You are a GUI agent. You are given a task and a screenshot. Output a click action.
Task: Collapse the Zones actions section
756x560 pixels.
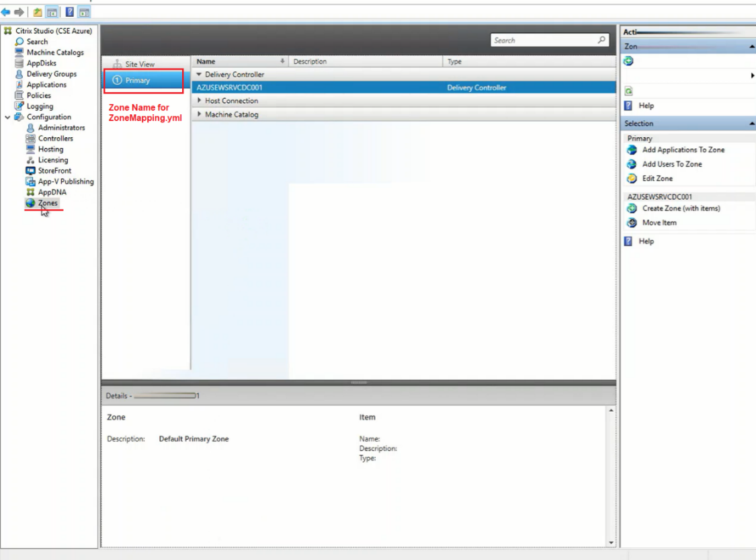752,46
